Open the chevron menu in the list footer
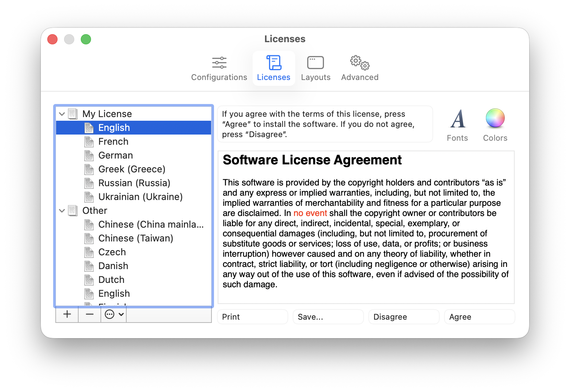This screenshot has height=392, width=570. 121,314
